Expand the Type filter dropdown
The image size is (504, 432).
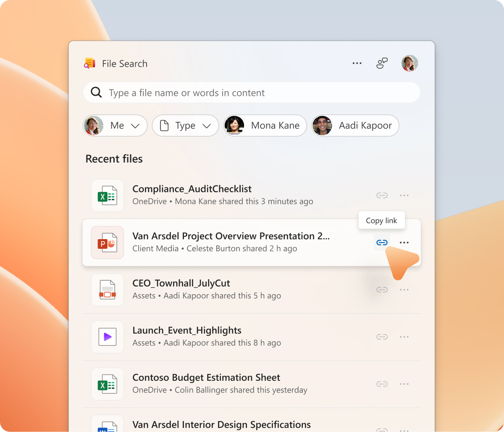click(185, 126)
